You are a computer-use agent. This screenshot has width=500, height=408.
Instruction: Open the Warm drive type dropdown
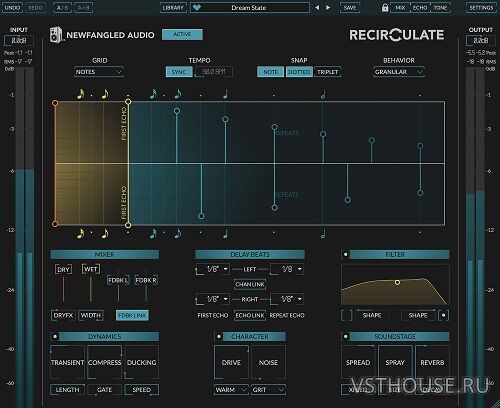pos(231,390)
